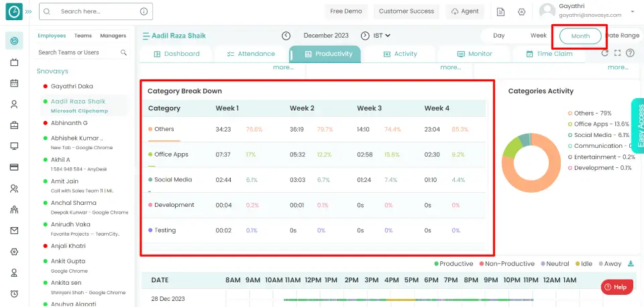
Task: Expand sidebar with double chevron icon
Action: pos(28,11)
